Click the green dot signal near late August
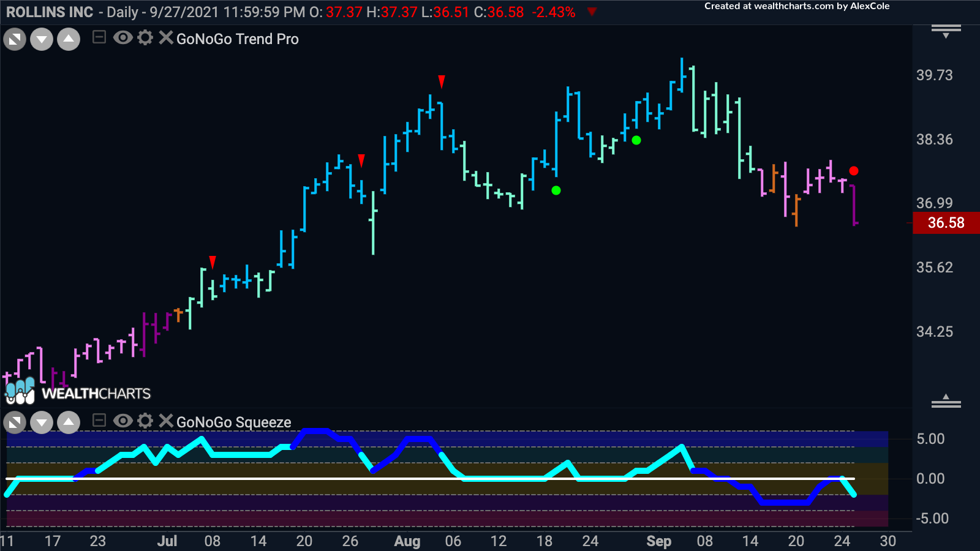This screenshot has width=980, height=551. coord(636,140)
